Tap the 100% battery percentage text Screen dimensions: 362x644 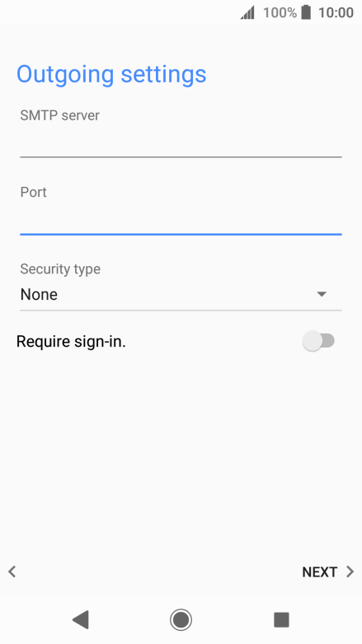pyautogui.click(x=280, y=12)
